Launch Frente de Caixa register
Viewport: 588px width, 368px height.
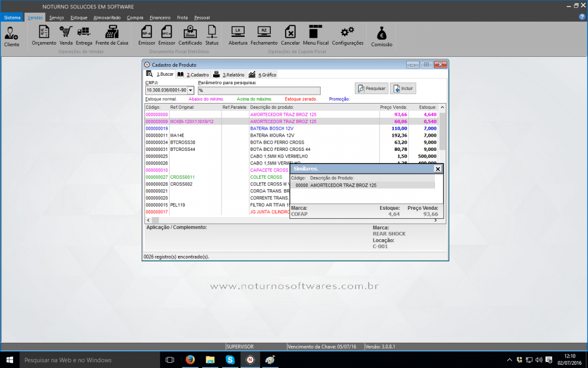click(112, 36)
